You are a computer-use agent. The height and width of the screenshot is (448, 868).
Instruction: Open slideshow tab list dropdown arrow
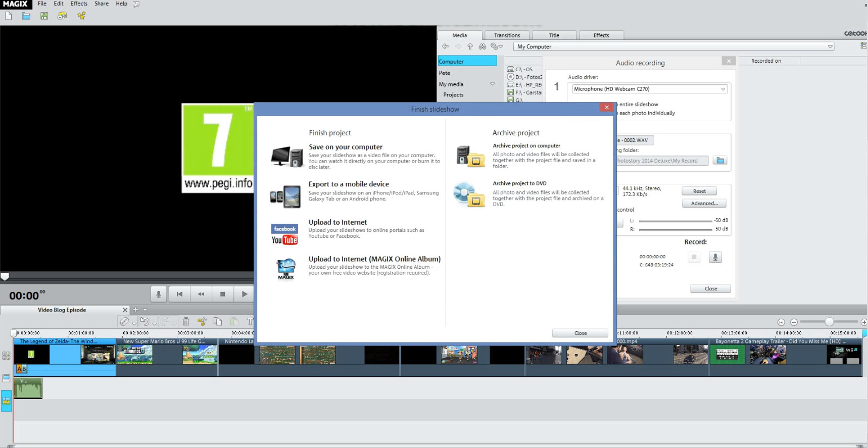click(x=145, y=310)
